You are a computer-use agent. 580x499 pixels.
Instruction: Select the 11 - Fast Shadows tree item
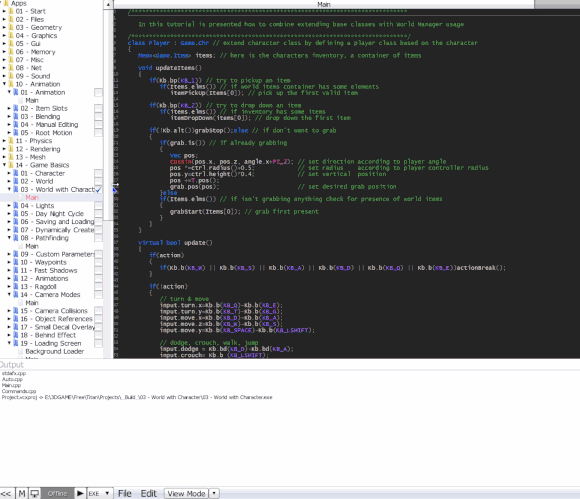pyautogui.click(x=49, y=270)
